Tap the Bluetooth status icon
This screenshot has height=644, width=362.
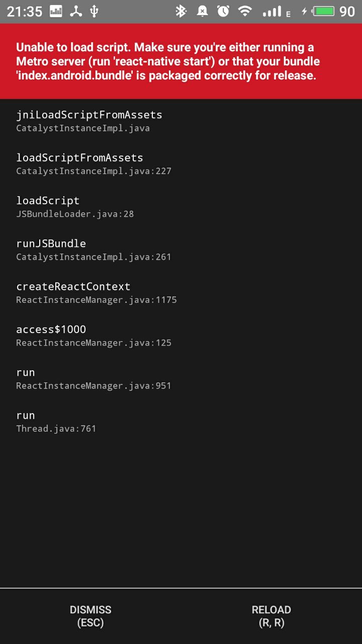(x=181, y=11)
